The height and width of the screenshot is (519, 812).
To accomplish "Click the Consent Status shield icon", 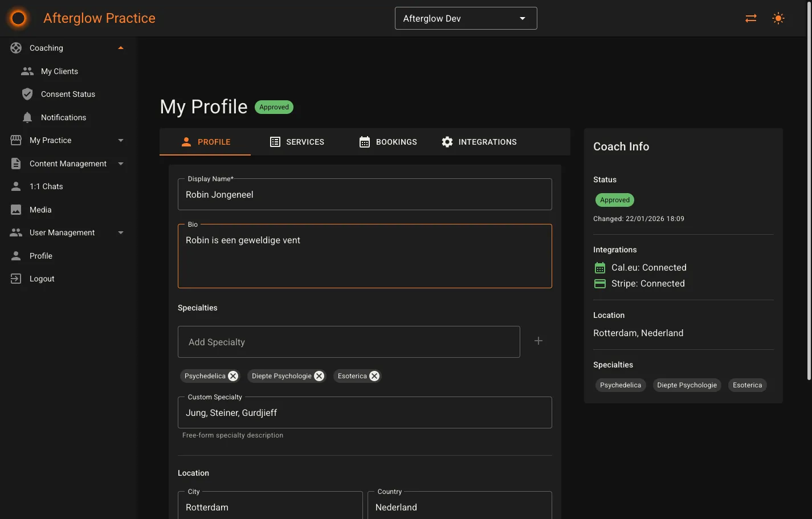I will 27,94.
